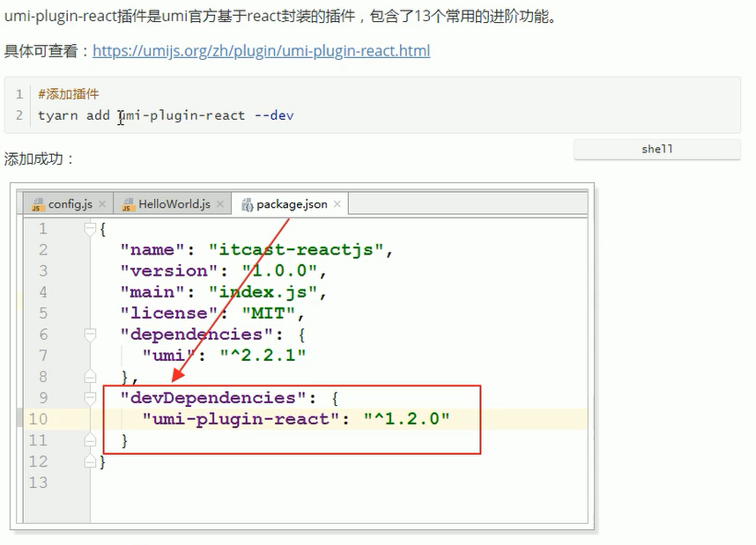Click the "^1.2.0" version value

[x=406, y=419]
